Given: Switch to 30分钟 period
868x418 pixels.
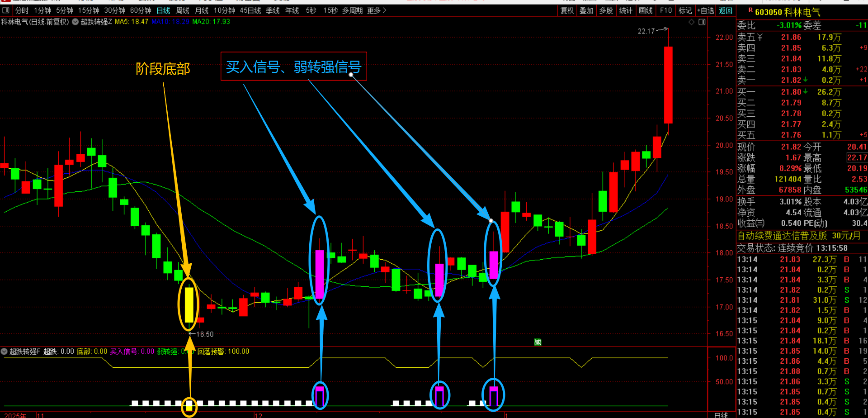Looking at the screenshot, I should 115,10.
